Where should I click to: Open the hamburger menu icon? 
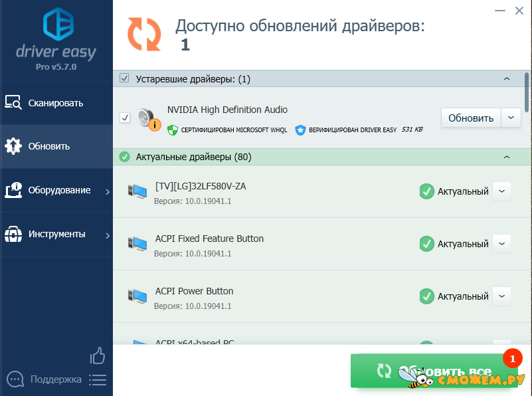tap(98, 379)
